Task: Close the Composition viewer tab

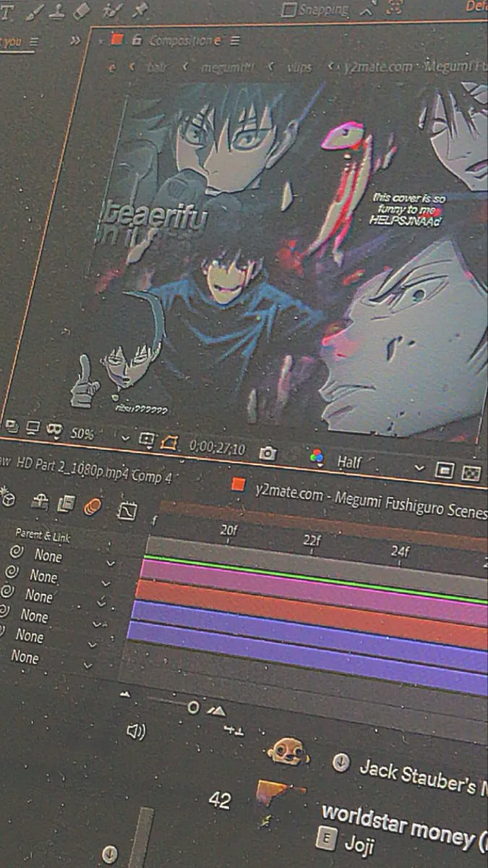Action: 100,41
